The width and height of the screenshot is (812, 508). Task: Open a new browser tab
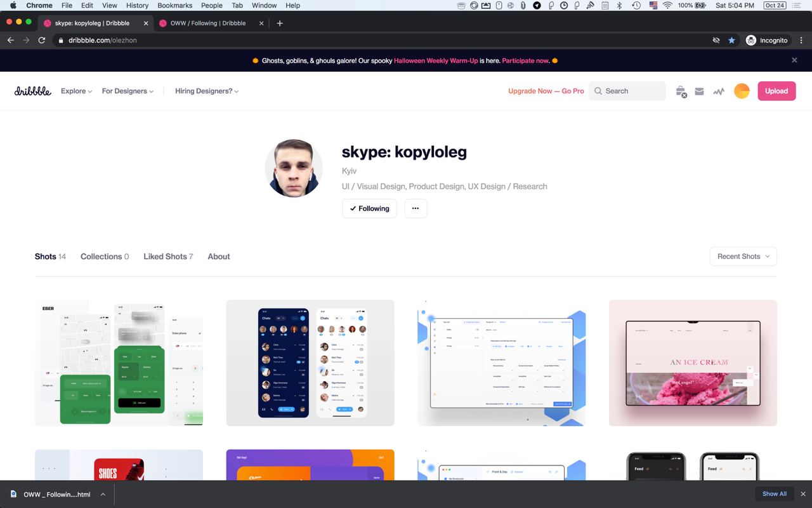point(280,23)
